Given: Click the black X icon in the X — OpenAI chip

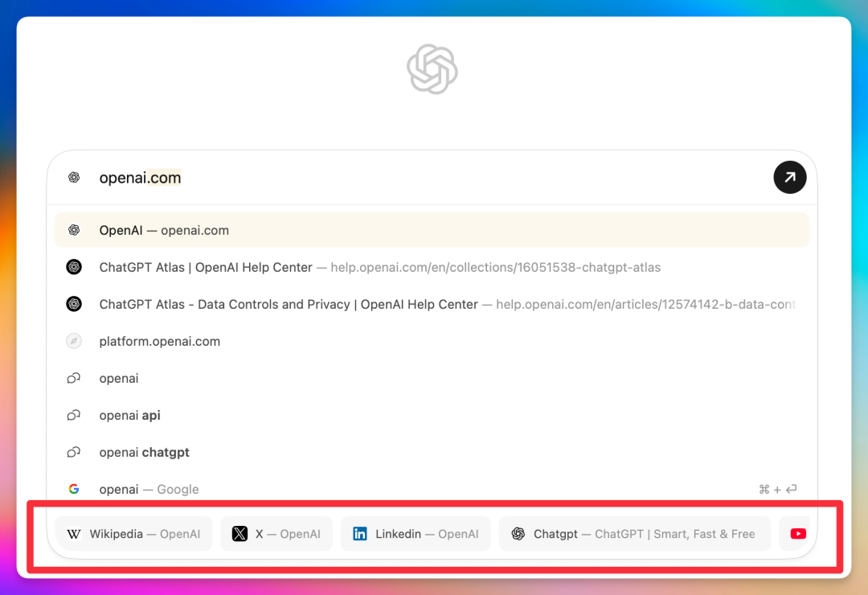Looking at the screenshot, I should [x=239, y=533].
